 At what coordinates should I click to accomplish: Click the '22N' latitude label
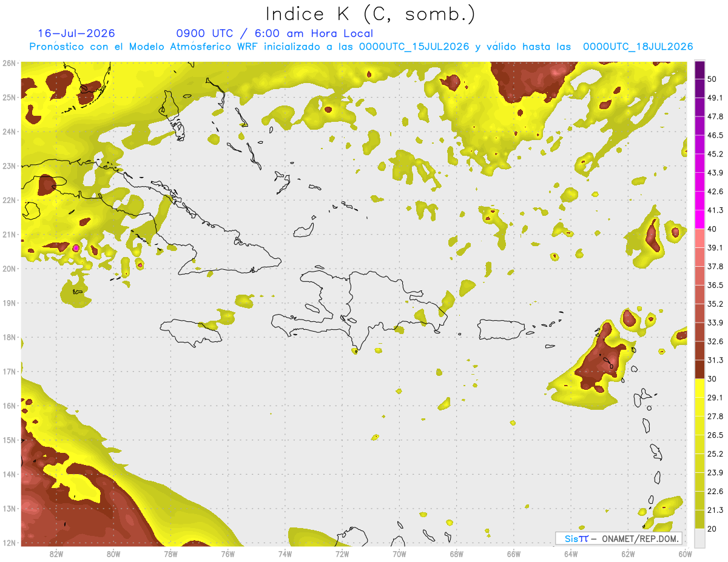[8, 200]
